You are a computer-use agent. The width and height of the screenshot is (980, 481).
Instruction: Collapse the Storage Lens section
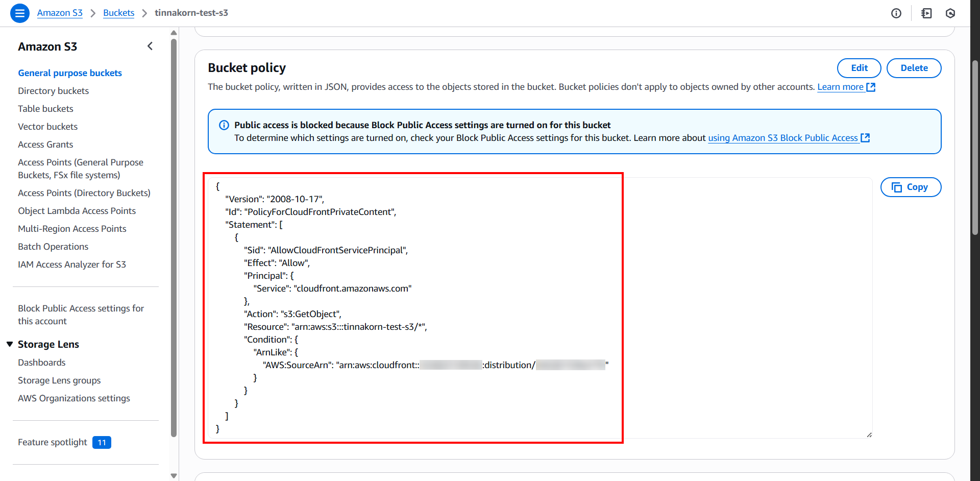[x=10, y=344]
